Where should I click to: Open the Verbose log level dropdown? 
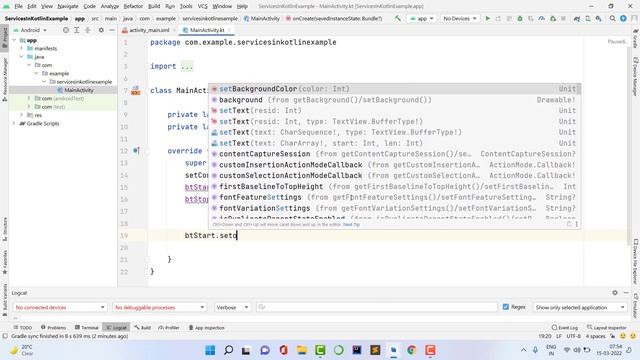click(x=232, y=307)
